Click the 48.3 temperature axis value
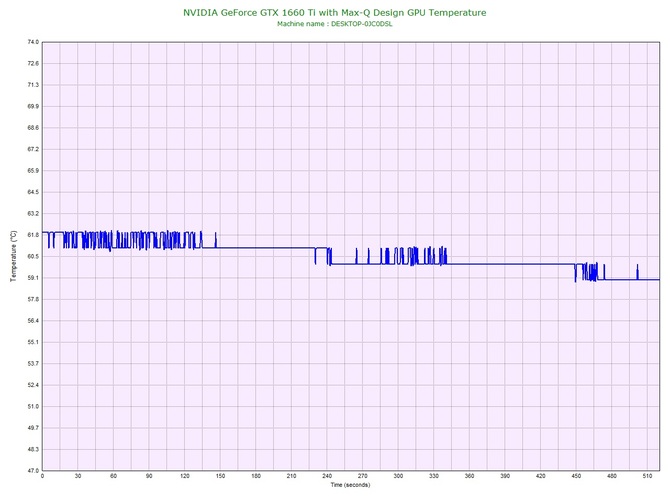This screenshot has height=502, width=670. [33, 449]
